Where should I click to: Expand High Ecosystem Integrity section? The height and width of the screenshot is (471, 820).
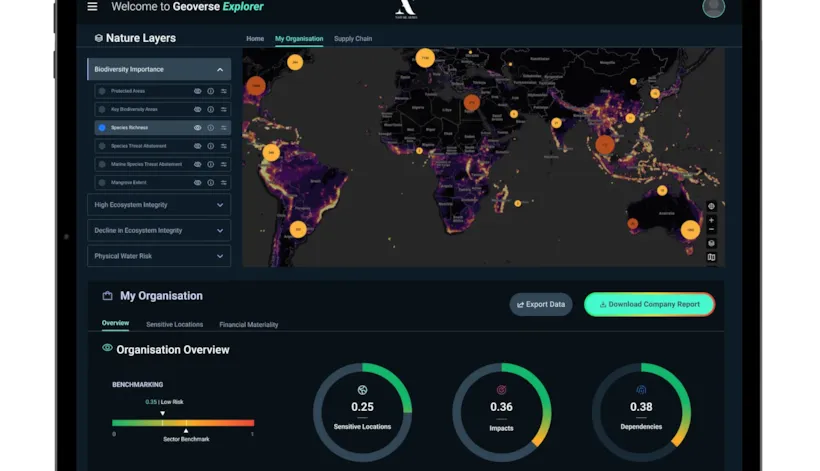pos(220,205)
